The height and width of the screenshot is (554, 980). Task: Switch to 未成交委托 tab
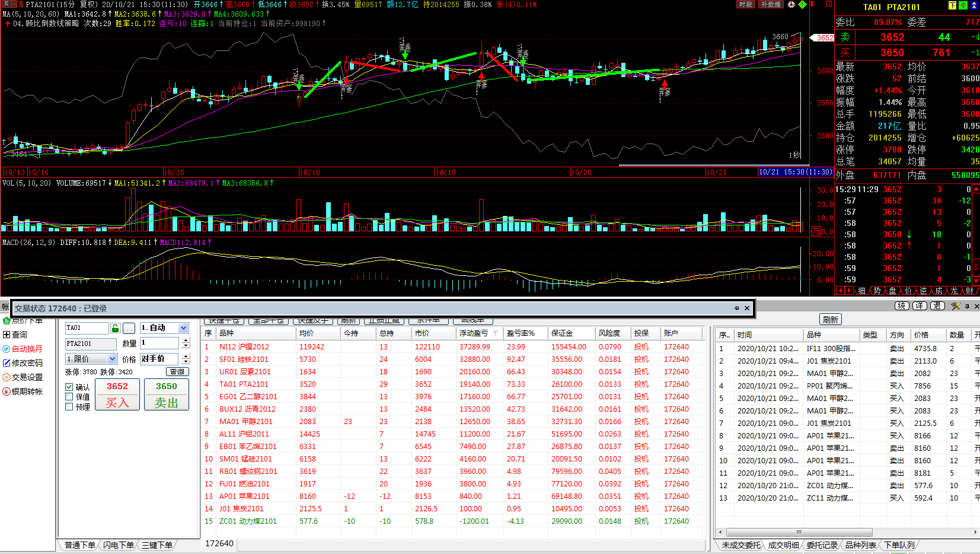pos(741,545)
